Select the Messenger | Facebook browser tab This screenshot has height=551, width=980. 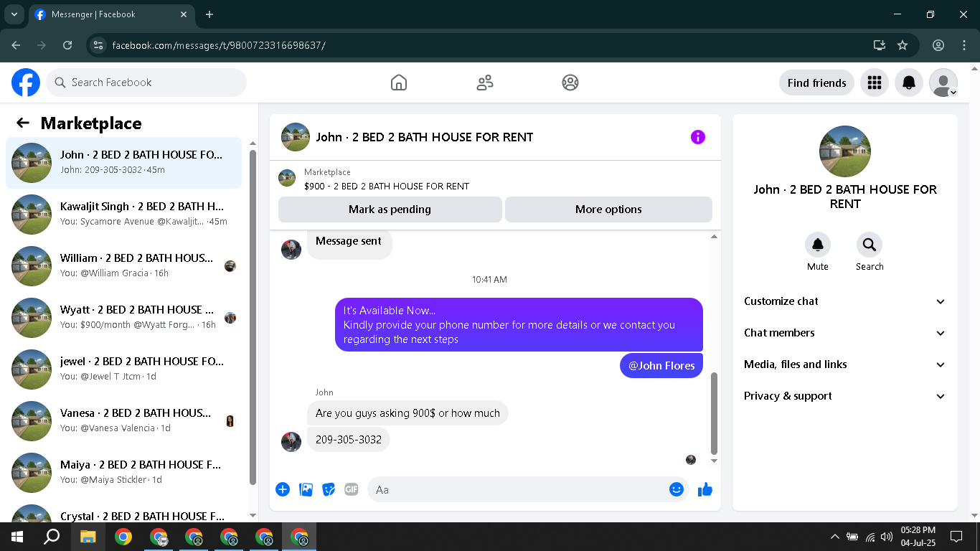(113, 14)
